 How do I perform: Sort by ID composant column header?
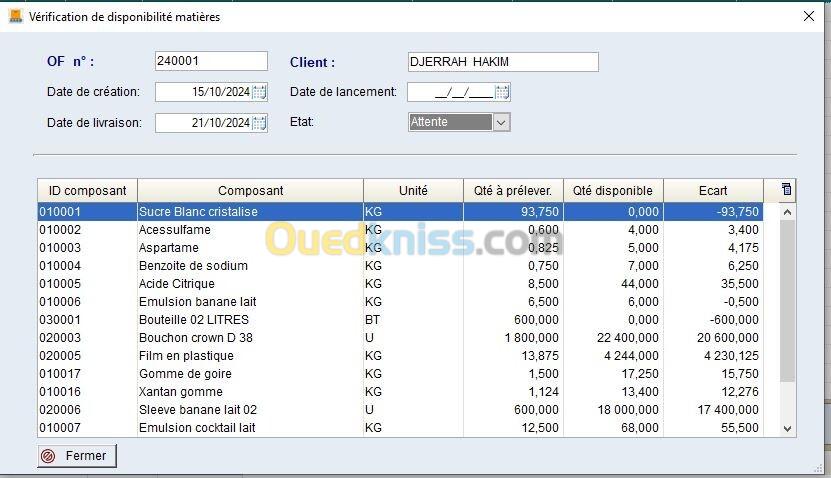(87, 190)
